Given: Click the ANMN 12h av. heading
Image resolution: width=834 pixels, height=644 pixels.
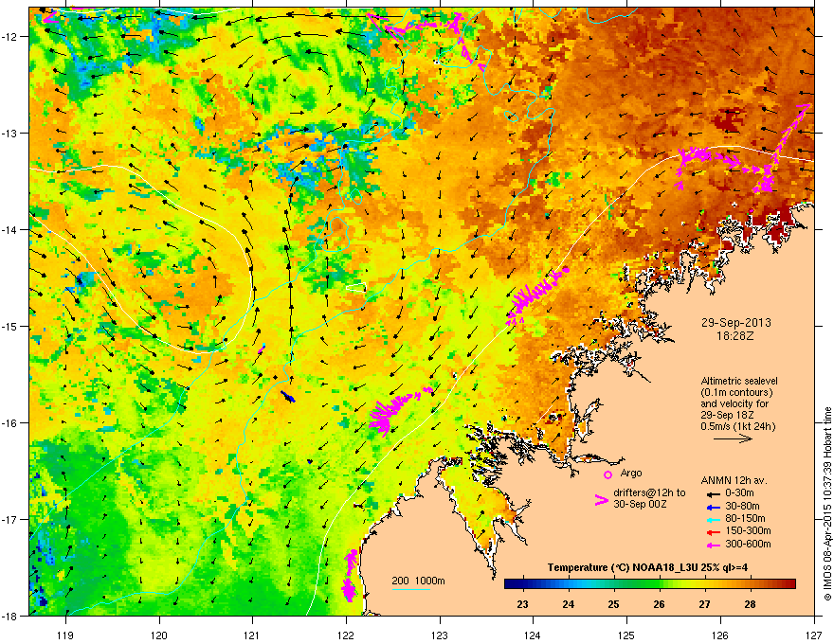Looking at the screenshot, I should coord(734,480).
